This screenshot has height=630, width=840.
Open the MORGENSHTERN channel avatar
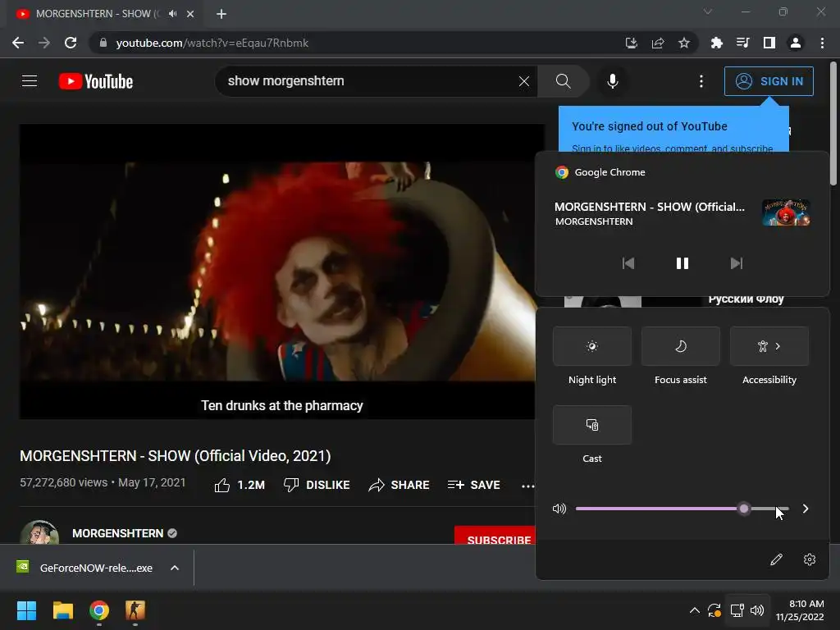(39, 532)
